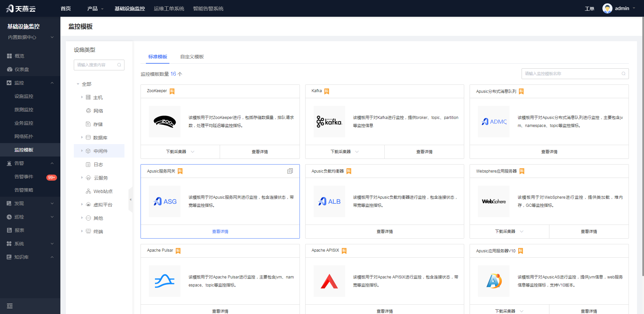
Task: Open 告警策略 in sidebar
Action: click(24, 190)
